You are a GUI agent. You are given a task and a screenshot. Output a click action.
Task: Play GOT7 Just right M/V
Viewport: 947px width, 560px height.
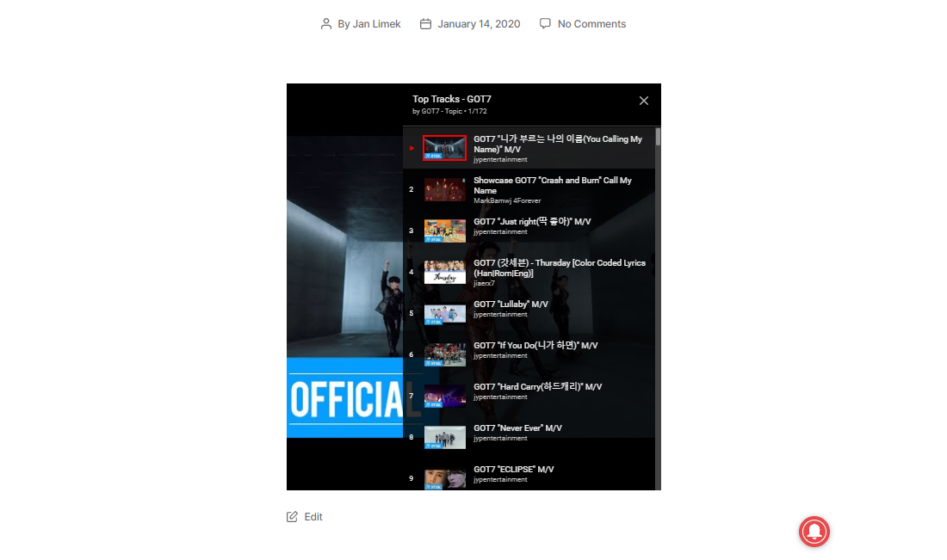[532, 221]
